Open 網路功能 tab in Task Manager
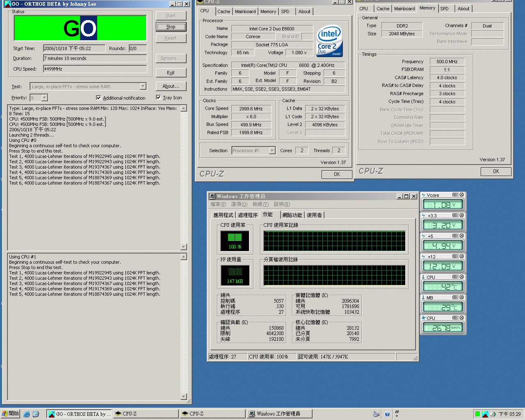This screenshot has height=420, width=525. 292,215
